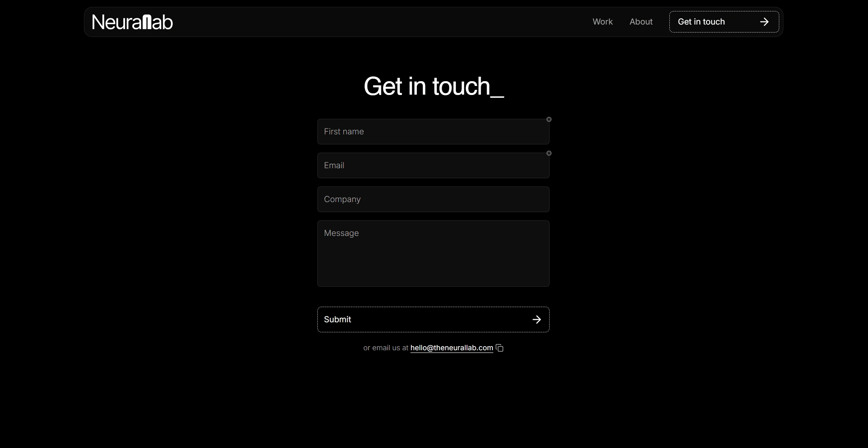Submit the contact form
868x448 pixels.
click(x=433, y=320)
